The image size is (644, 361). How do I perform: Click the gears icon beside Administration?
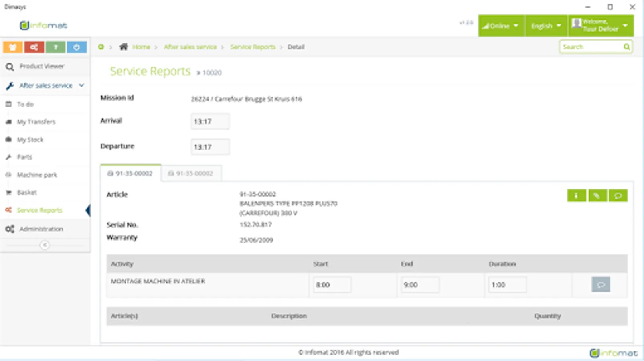click(x=10, y=229)
